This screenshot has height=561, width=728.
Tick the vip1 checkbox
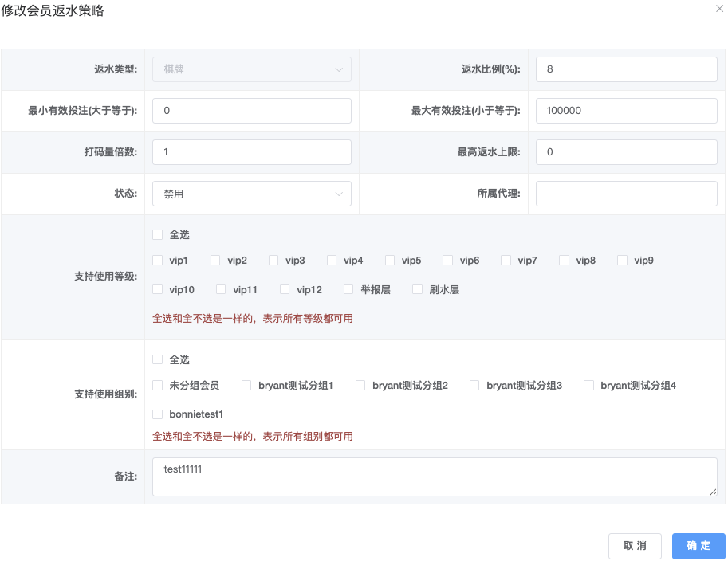pyautogui.click(x=158, y=261)
